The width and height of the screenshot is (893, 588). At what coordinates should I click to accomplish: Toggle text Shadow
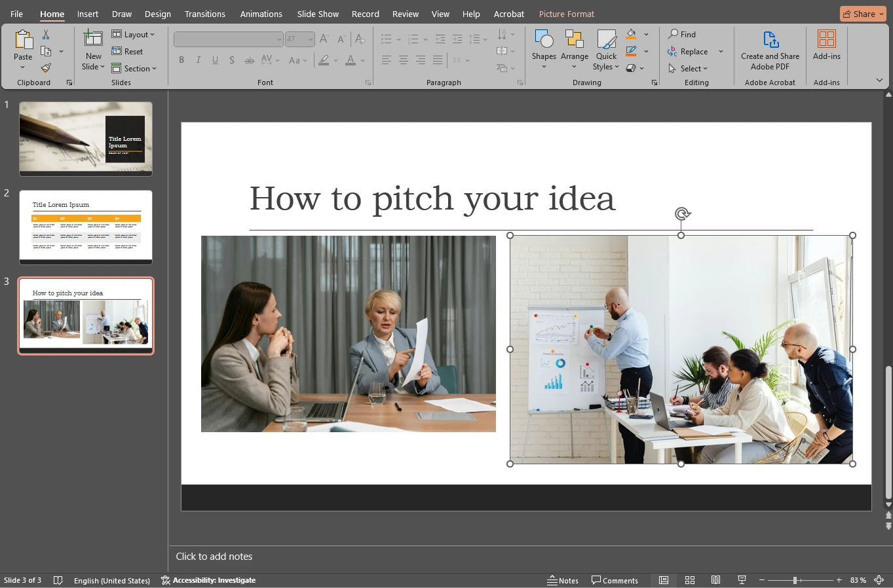click(232, 60)
